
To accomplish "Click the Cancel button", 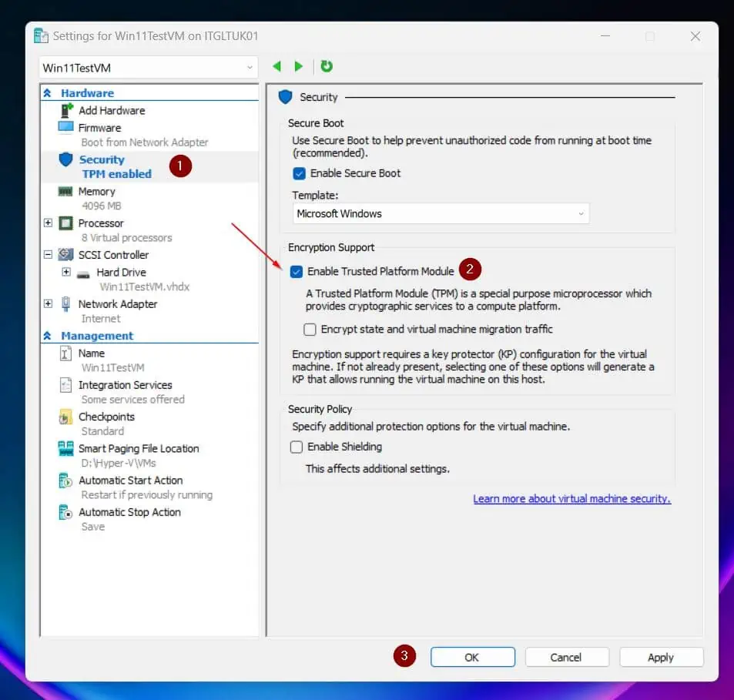I will coord(567,657).
